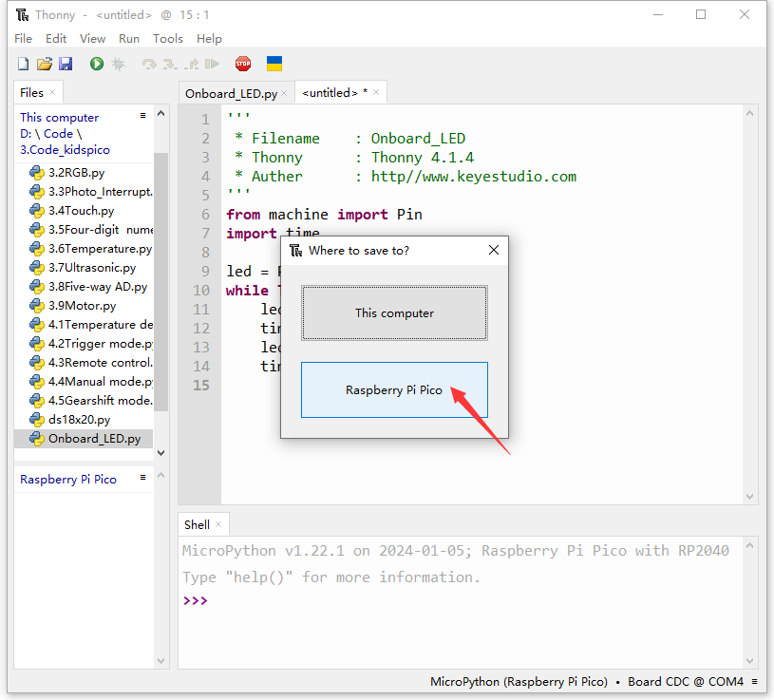The width and height of the screenshot is (774, 700).
Task: Click the Code folder path link
Action: (58, 133)
